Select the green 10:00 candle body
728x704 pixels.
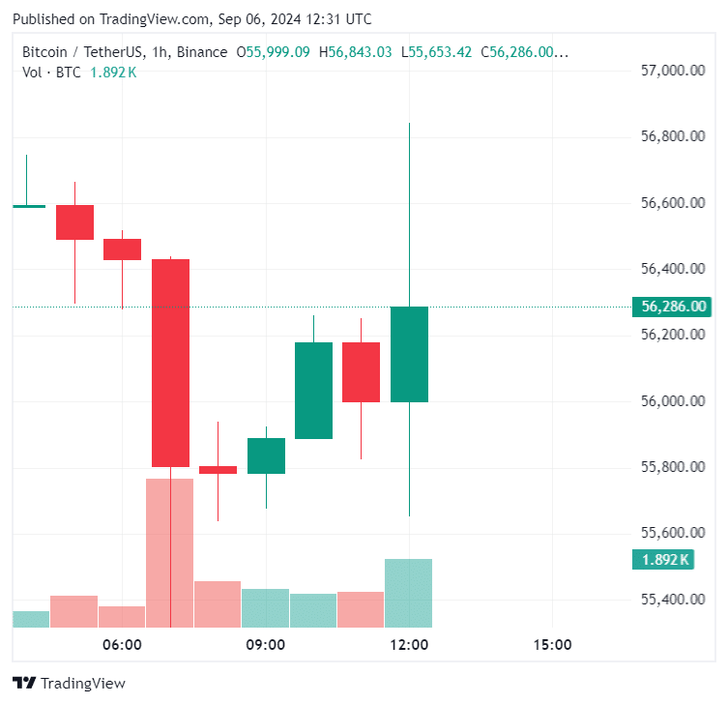pyautogui.click(x=313, y=391)
